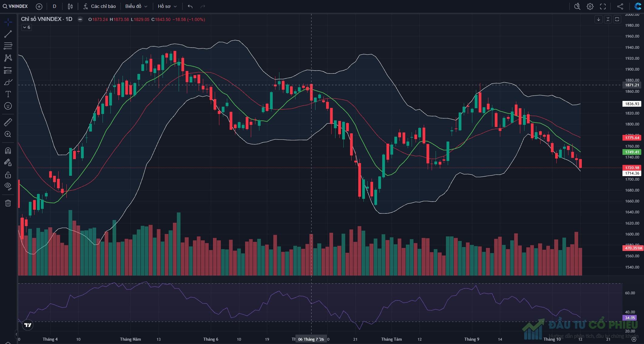Open chart settings gear icon

[x=590, y=6]
